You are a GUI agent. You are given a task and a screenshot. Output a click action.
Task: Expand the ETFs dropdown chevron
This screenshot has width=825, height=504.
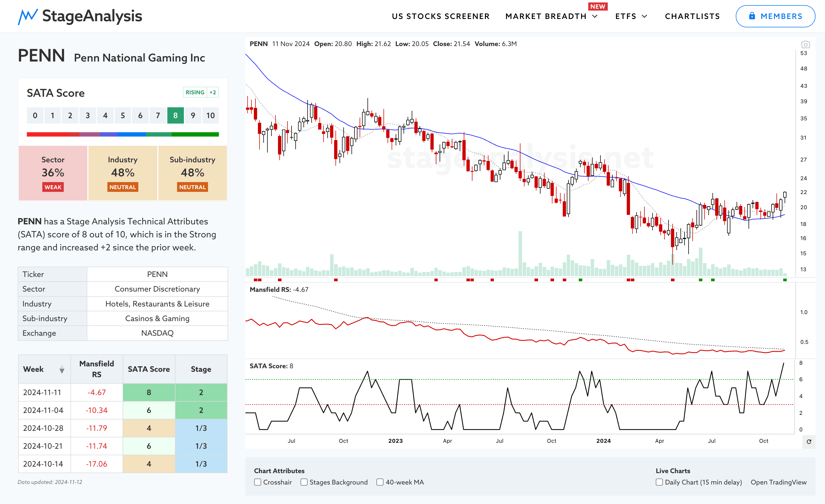click(644, 16)
